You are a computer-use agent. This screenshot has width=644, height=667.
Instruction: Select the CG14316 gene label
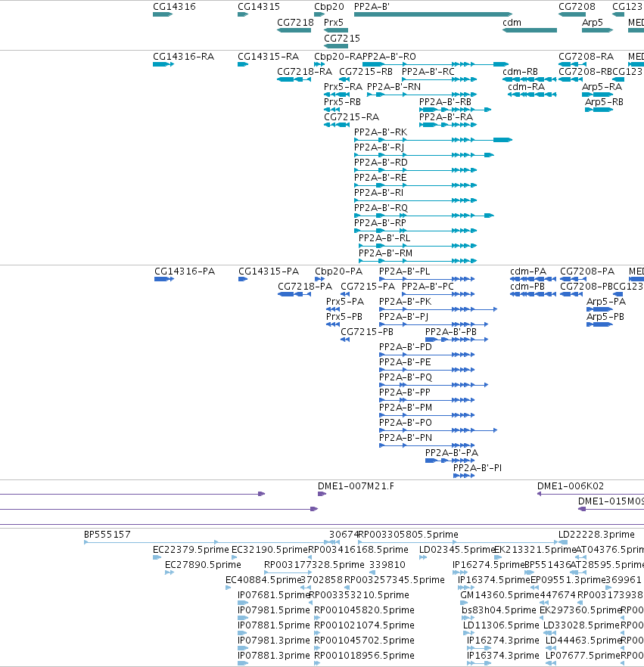coord(174,7)
